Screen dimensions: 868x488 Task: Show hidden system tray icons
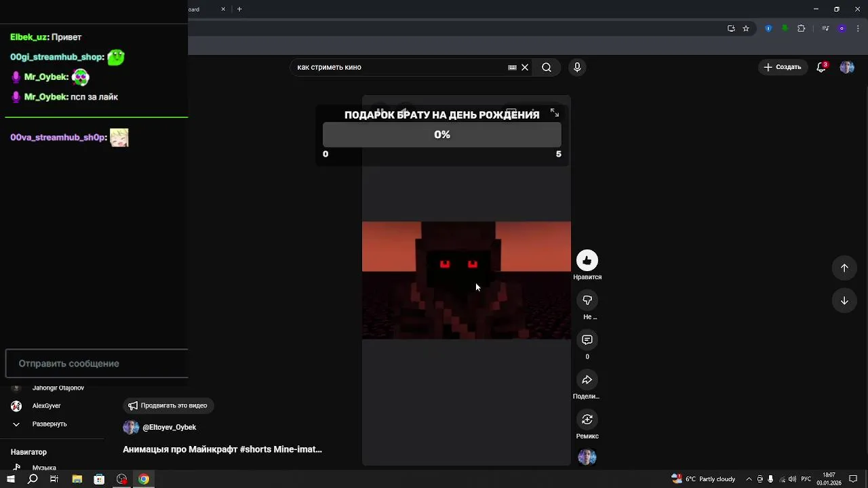pos(749,479)
